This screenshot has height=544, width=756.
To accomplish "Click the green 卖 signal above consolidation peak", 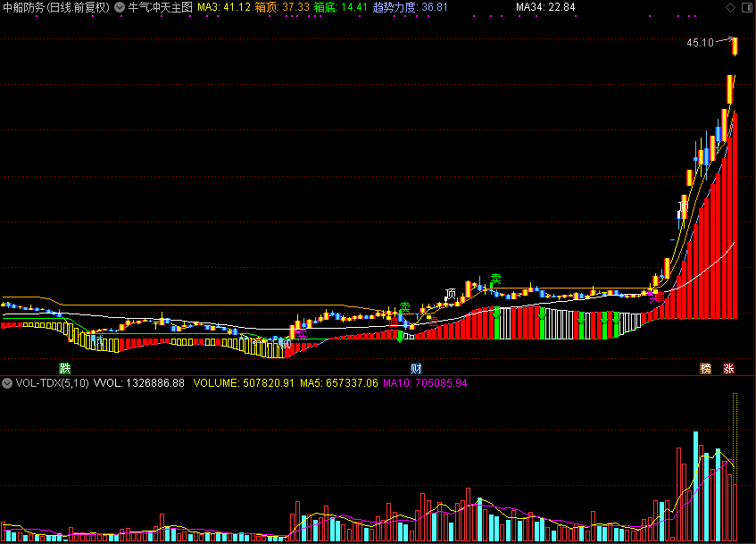I will tap(495, 279).
